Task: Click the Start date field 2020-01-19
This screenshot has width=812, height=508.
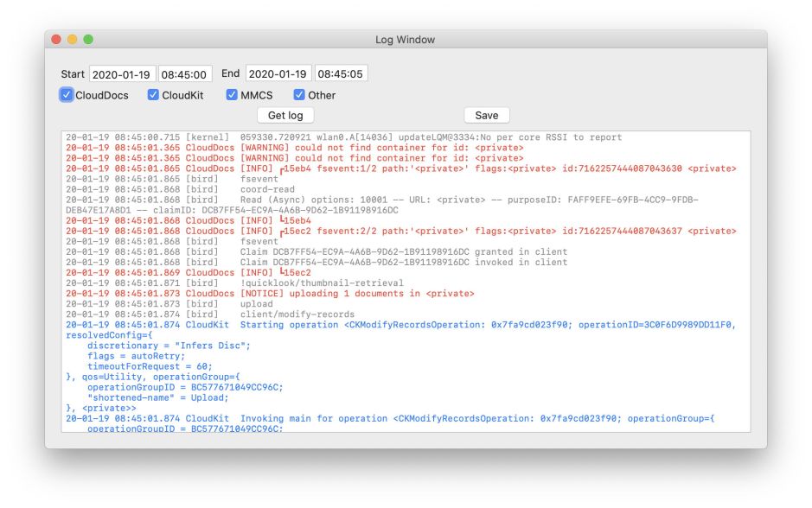Action: pyautogui.click(x=122, y=74)
